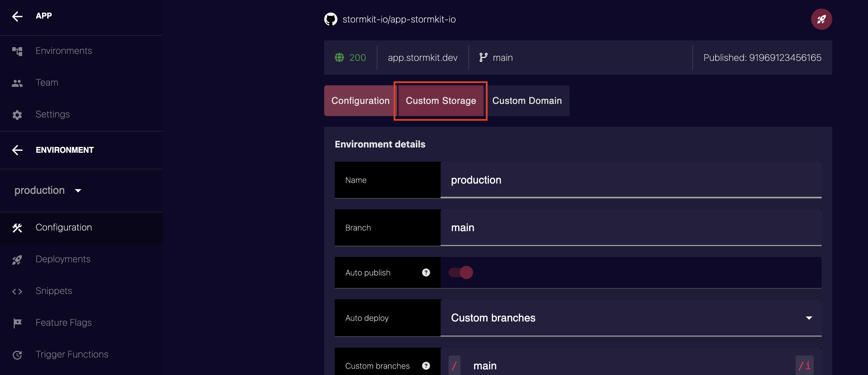868x375 pixels.
Task: Click the ENVIRONMENT section header text
Action: point(65,150)
